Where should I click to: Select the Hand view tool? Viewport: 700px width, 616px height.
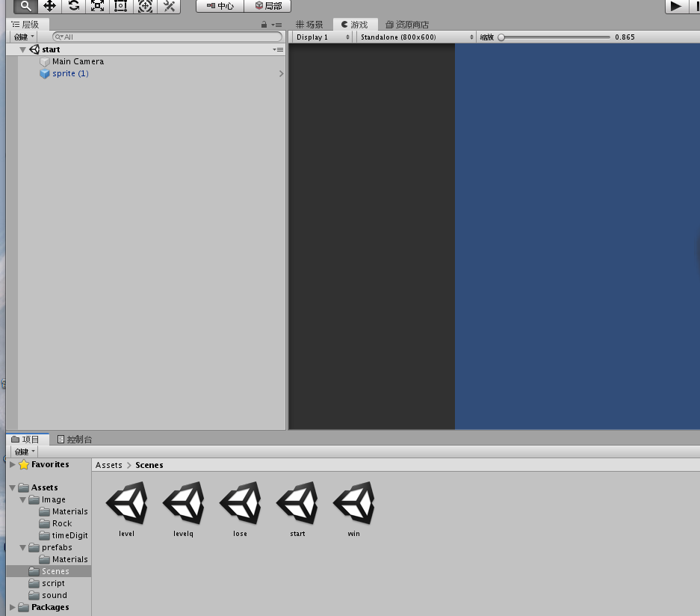pos(25,6)
